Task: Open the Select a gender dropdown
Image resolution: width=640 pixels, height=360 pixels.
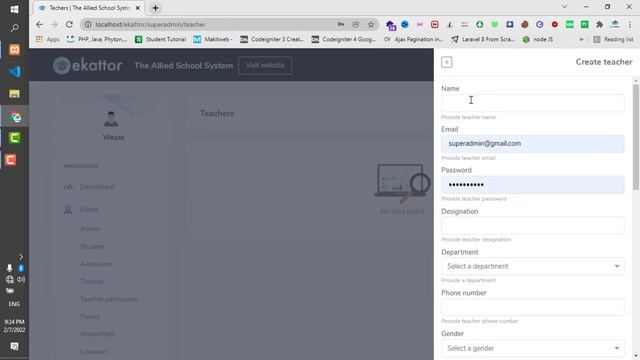Action: coord(533,348)
